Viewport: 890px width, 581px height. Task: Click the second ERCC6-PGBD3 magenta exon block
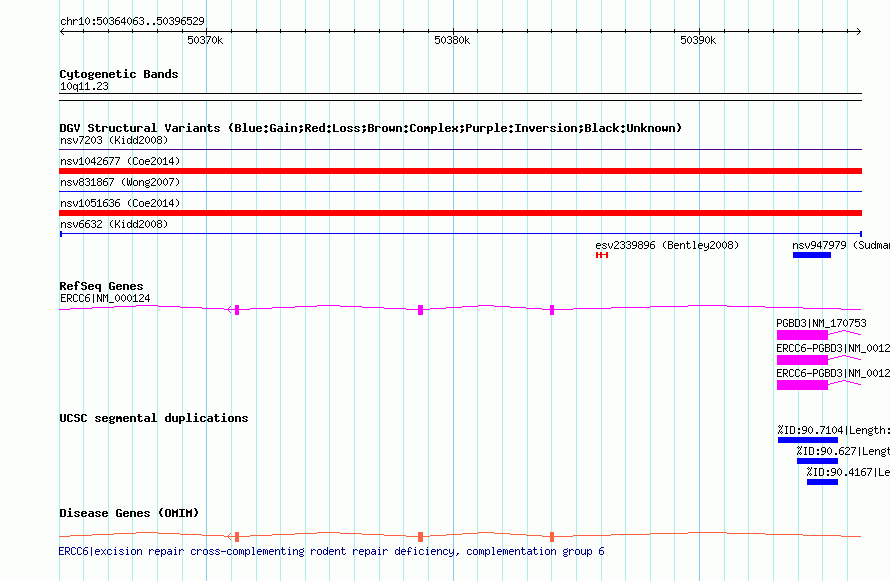point(802,385)
